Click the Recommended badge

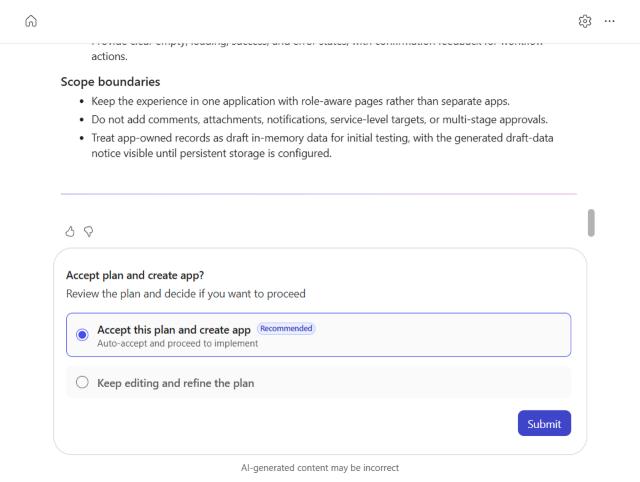pyautogui.click(x=286, y=329)
